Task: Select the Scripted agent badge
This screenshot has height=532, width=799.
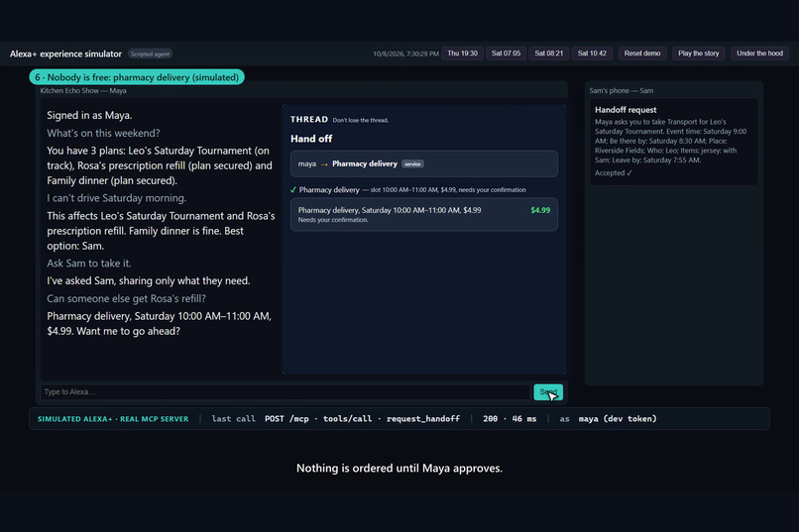Action: click(150, 53)
